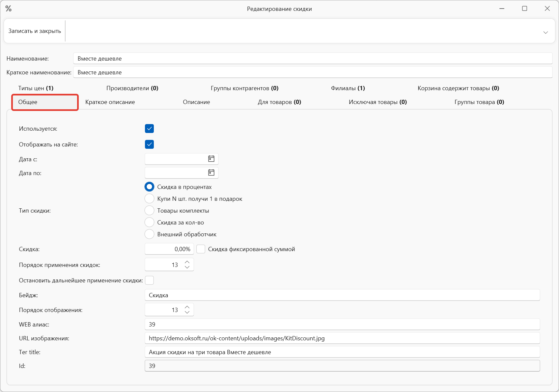Increase Порядок отображения value with up arrow
Image resolution: width=559 pixels, height=392 pixels.
pyautogui.click(x=187, y=307)
